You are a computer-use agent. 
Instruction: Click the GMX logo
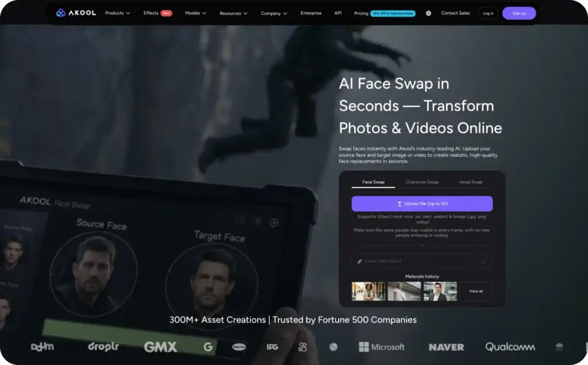click(x=160, y=347)
